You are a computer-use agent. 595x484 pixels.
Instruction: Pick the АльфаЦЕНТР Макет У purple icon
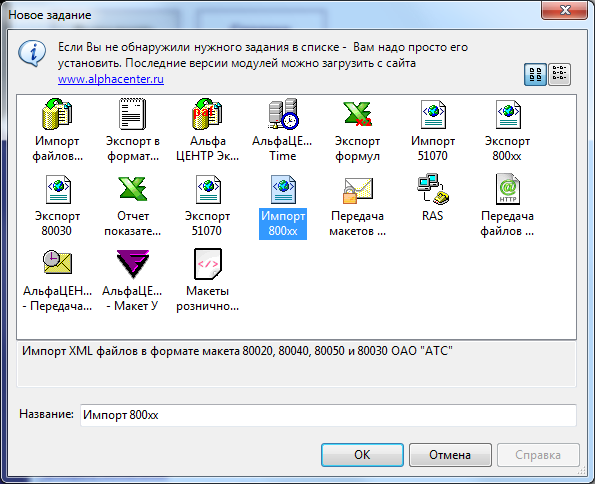[x=132, y=264]
